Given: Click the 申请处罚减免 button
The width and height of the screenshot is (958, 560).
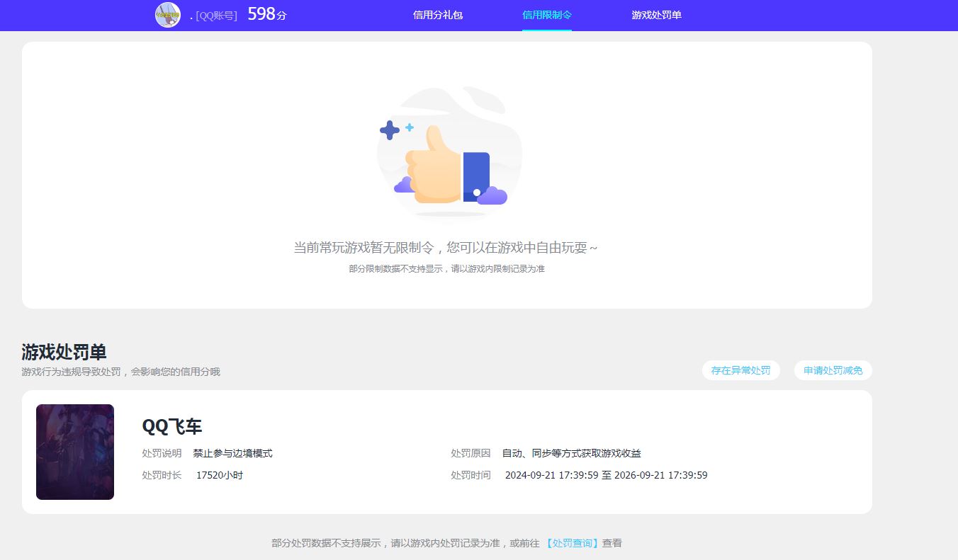Looking at the screenshot, I should point(833,370).
